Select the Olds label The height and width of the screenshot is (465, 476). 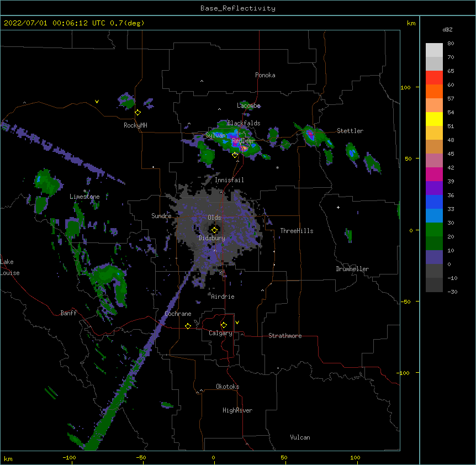[x=214, y=218]
